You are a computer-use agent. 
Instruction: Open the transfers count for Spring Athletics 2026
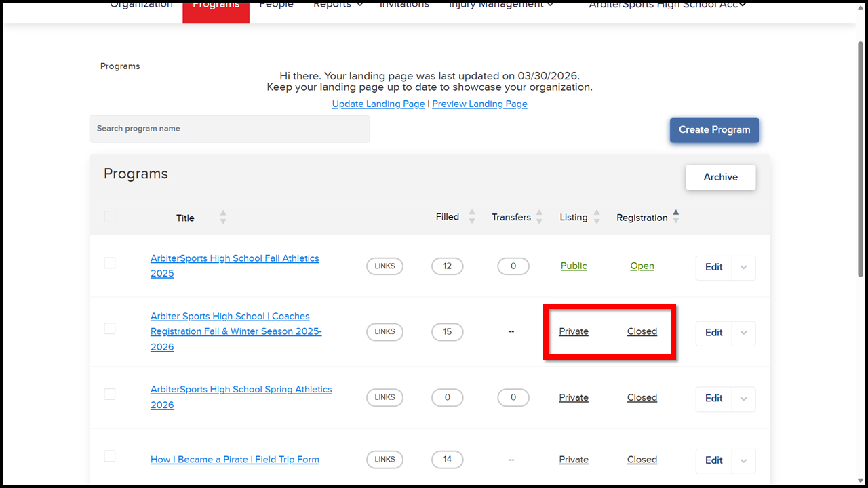coord(513,398)
